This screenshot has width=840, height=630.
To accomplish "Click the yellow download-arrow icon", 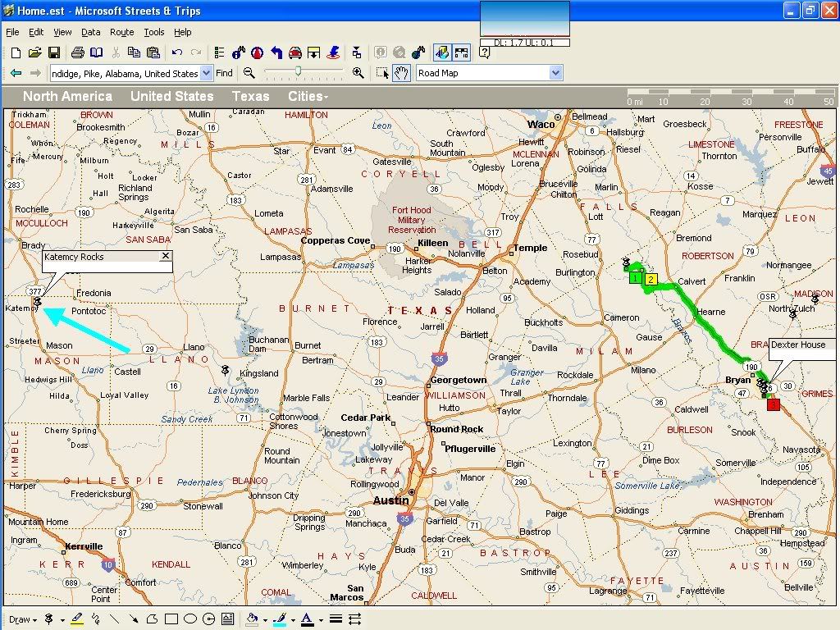I will pyautogui.click(x=314, y=52).
